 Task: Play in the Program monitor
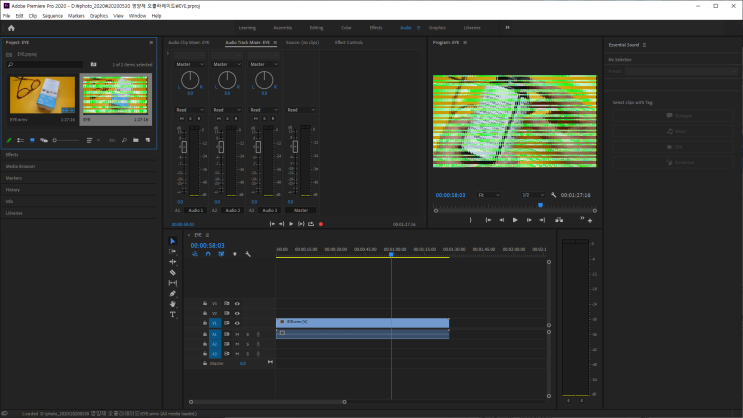click(515, 220)
